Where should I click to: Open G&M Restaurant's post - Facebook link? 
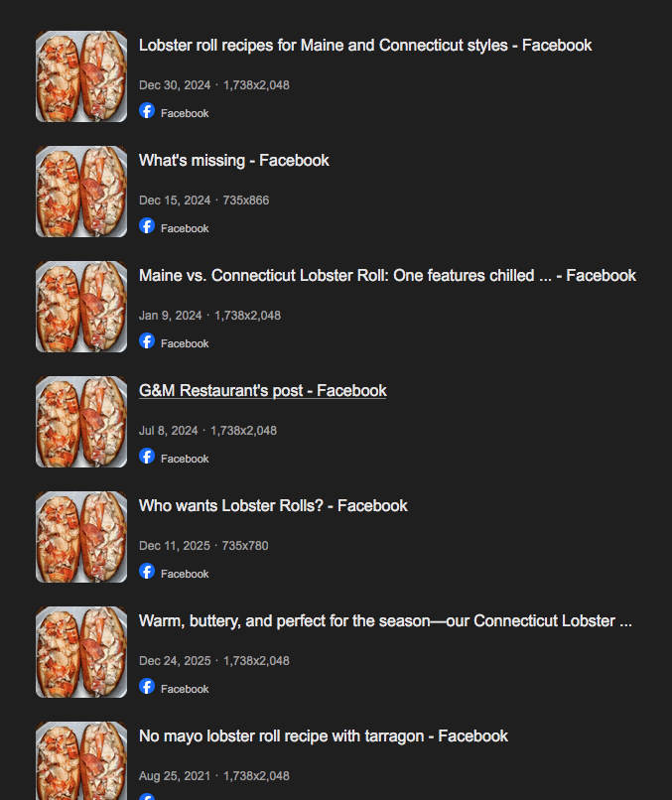(263, 391)
